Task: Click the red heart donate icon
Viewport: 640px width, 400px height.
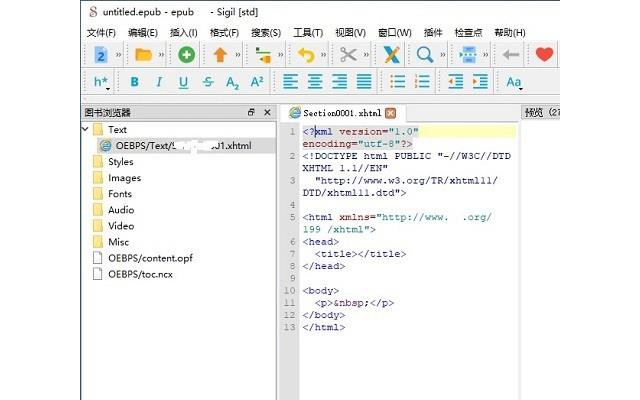Action: pos(544,54)
